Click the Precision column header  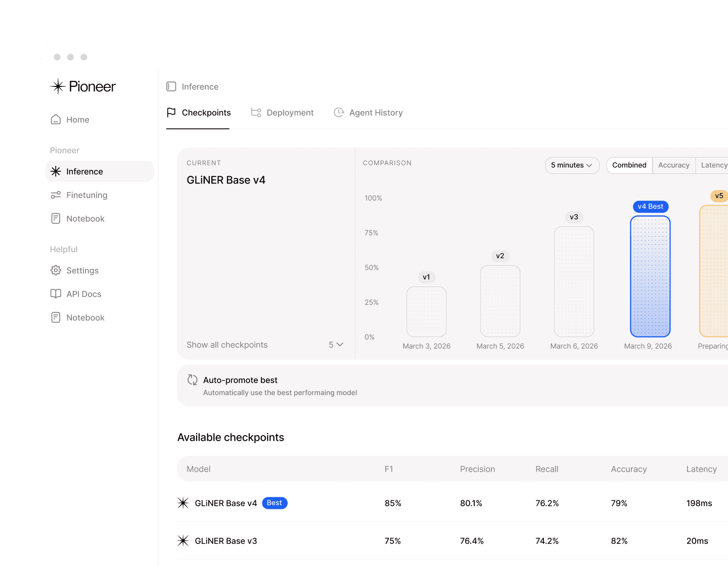pos(477,469)
